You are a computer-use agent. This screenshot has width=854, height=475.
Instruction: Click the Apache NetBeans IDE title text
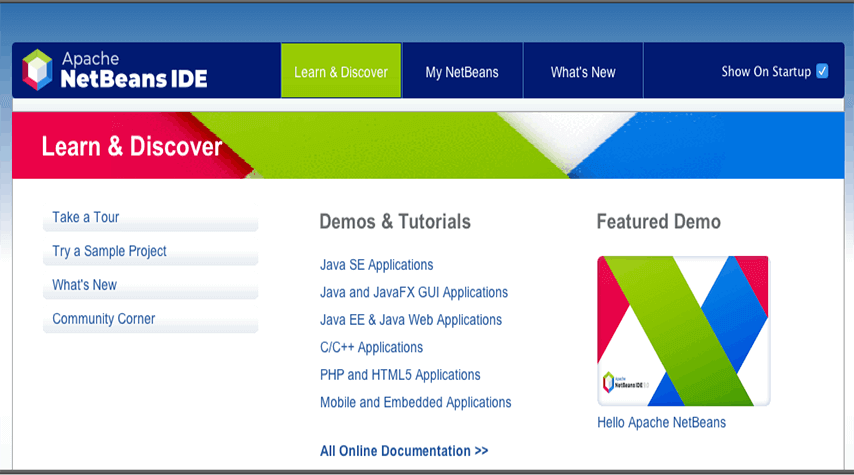(x=133, y=70)
